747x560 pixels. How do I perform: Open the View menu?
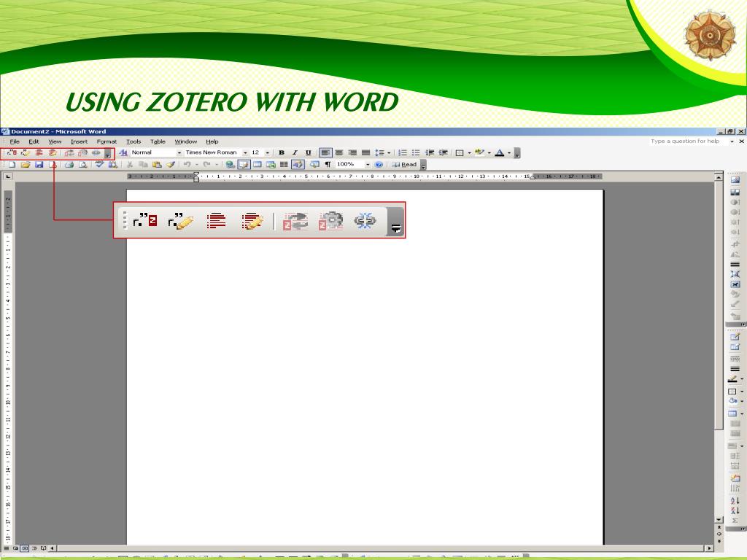(x=55, y=141)
